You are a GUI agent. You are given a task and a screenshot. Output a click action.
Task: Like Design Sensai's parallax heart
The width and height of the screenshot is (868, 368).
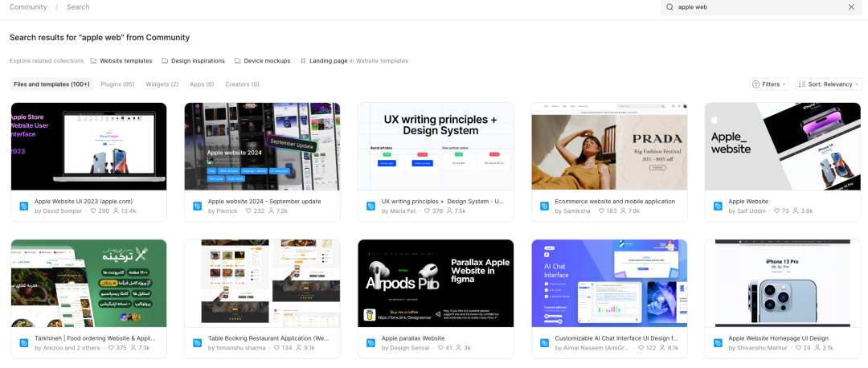tap(440, 348)
